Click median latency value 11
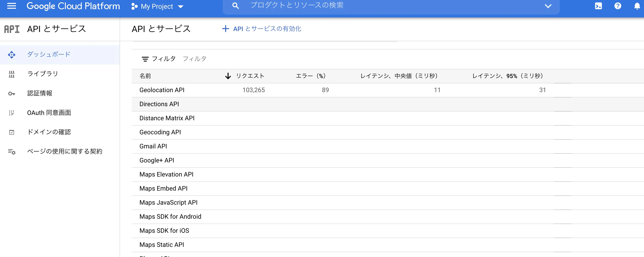The width and height of the screenshot is (644, 257). coord(437,90)
